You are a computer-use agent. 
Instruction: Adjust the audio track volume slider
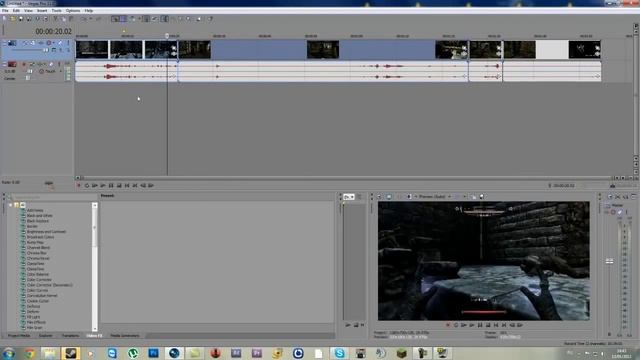[29, 71]
